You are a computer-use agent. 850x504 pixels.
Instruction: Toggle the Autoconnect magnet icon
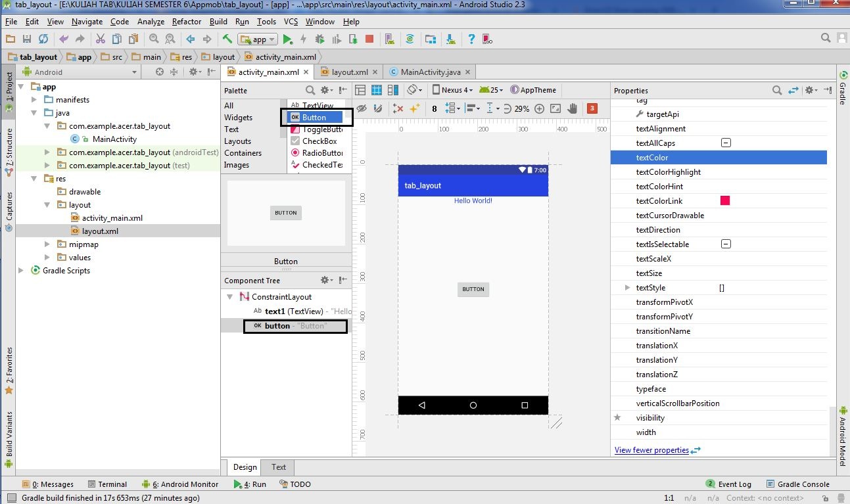tap(377, 108)
